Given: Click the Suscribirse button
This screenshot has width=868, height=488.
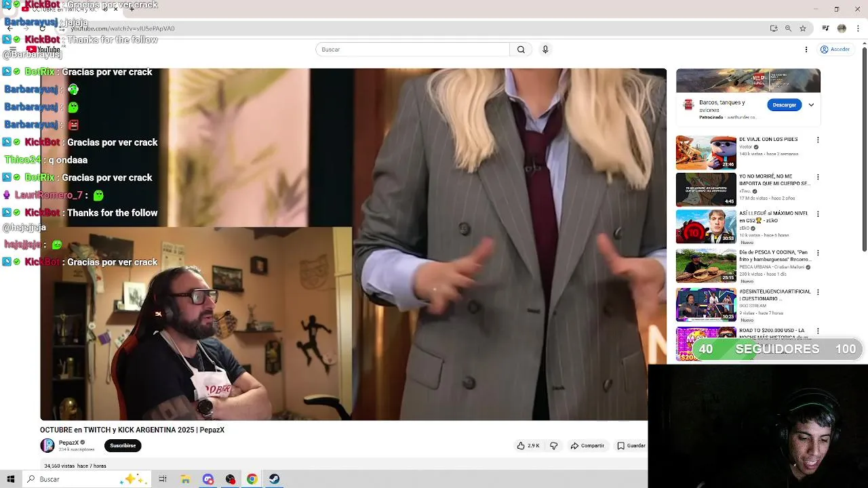Looking at the screenshot, I should (123, 445).
